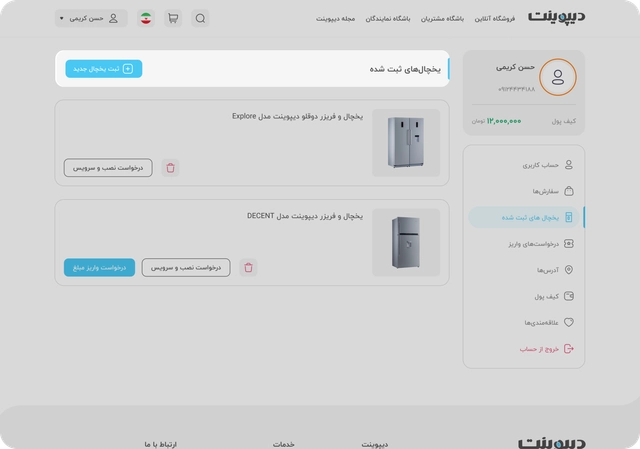
Task: Click the کیف پول wallet icon in sidebar
Action: [x=569, y=296]
